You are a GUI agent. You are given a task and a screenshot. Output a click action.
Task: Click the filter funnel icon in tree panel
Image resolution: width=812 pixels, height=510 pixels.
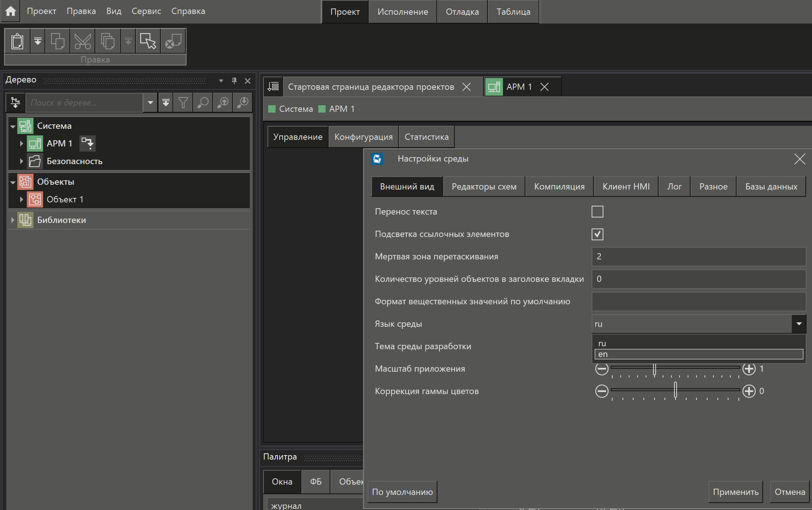183,103
